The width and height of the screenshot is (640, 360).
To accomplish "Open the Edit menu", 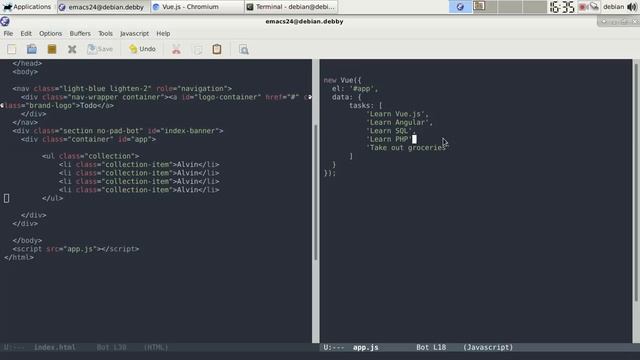I will [x=26, y=33].
